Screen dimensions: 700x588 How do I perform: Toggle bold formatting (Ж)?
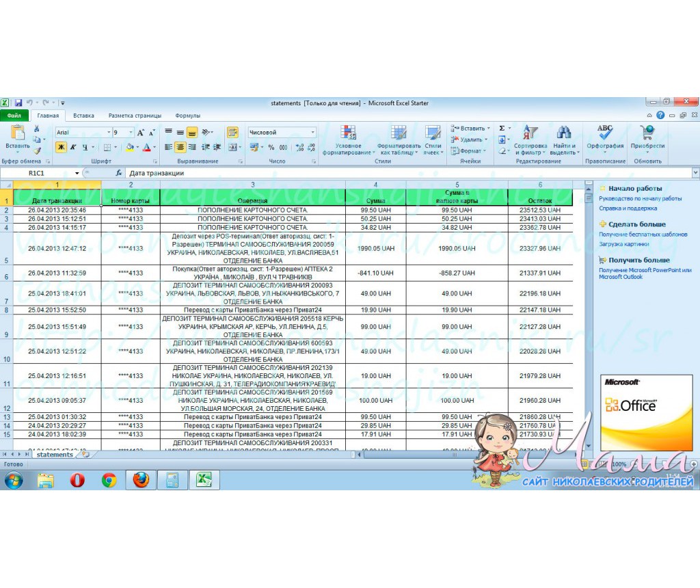pos(61,147)
